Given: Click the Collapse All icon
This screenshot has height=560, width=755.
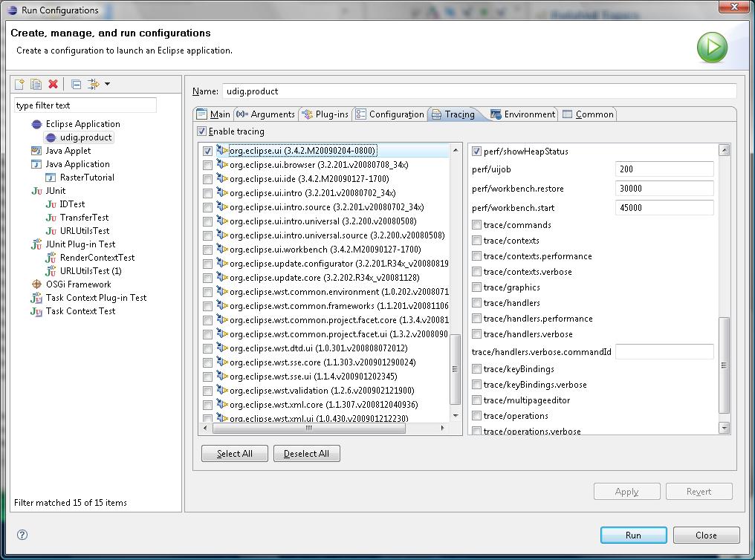Looking at the screenshot, I should pos(76,84).
